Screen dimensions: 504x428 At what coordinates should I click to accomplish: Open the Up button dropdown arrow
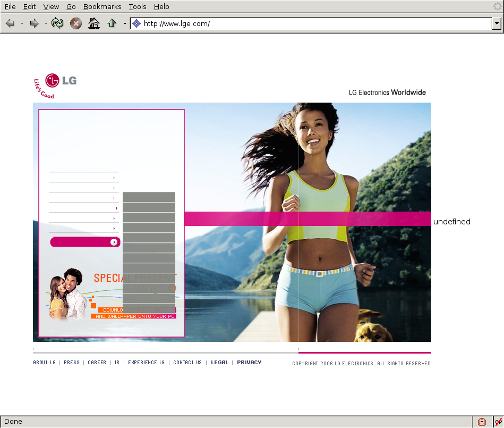pyautogui.click(x=125, y=23)
